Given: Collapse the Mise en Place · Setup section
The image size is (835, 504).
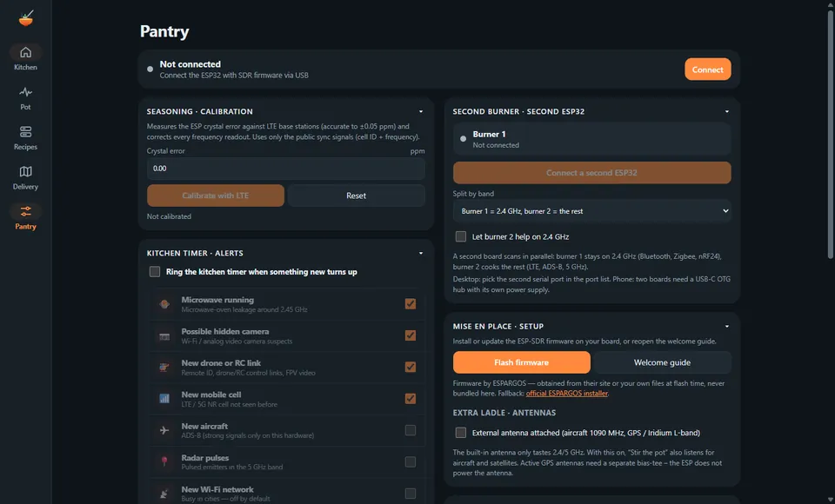Looking at the screenshot, I should click(727, 326).
